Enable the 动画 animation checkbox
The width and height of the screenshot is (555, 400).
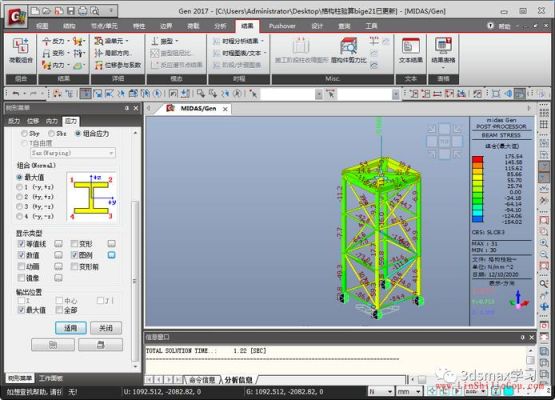(x=21, y=267)
